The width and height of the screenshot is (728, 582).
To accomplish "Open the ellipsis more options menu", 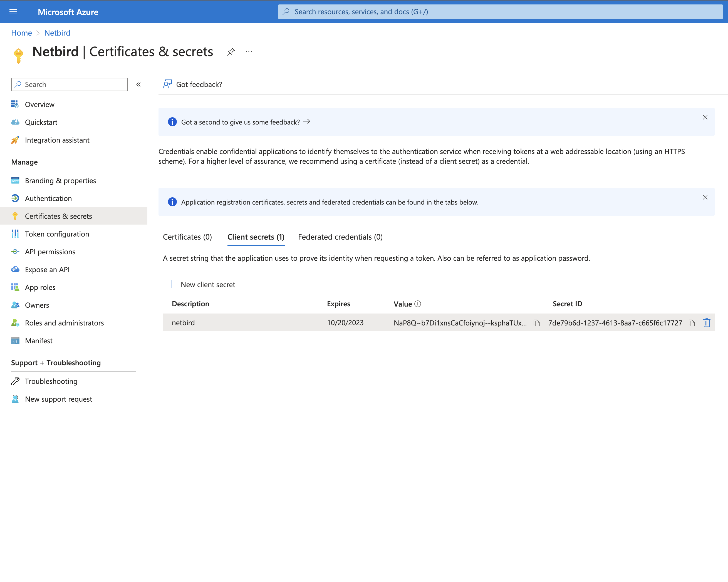I will pyautogui.click(x=249, y=52).
